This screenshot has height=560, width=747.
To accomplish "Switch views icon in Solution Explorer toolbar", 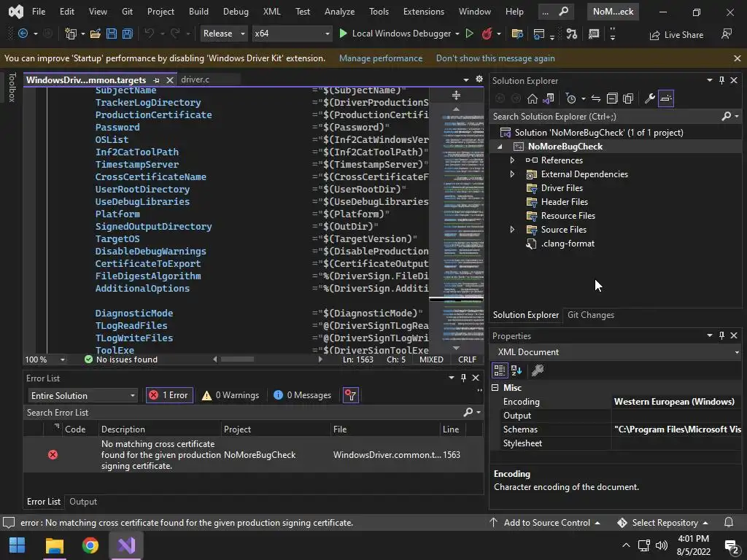I will pyautogui.click(x=549, y=98).
